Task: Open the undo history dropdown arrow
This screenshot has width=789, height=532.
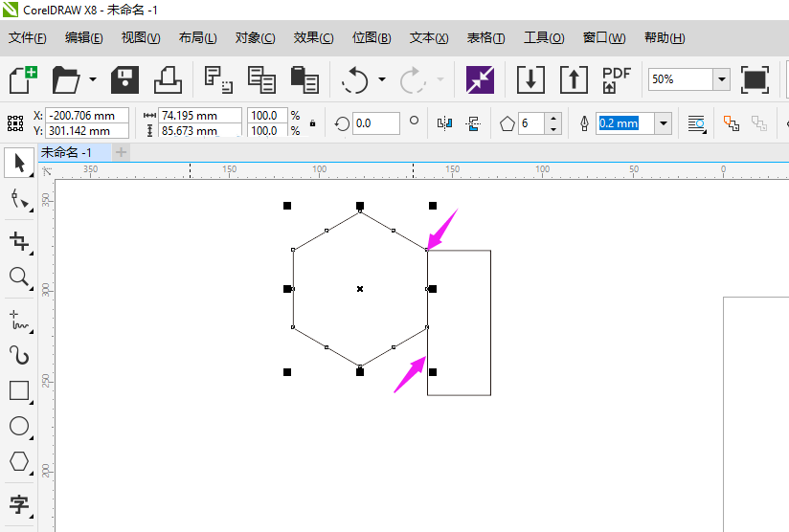Action: (382, 79)
